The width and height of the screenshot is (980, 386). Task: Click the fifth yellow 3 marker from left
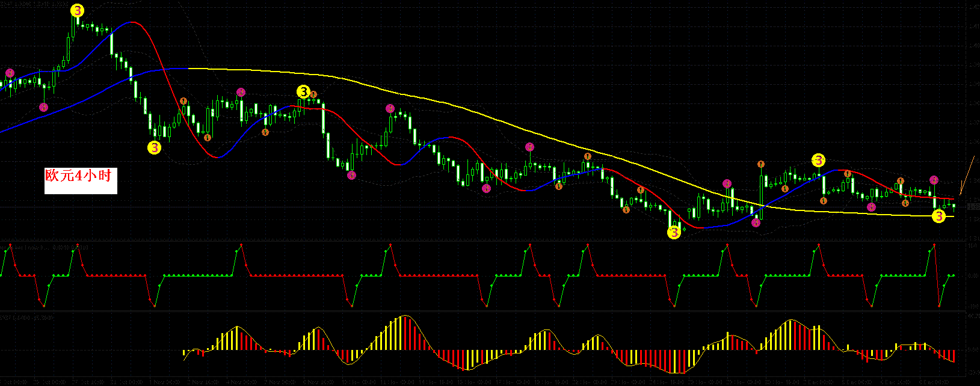tap(819, 160)
